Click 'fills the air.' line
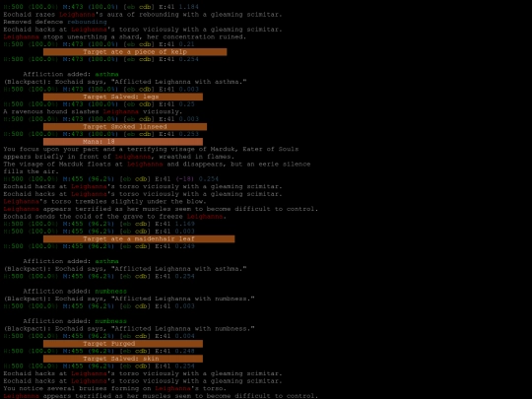Image resolution: width=532 pixels, height=399 pixels. (31, 171)
